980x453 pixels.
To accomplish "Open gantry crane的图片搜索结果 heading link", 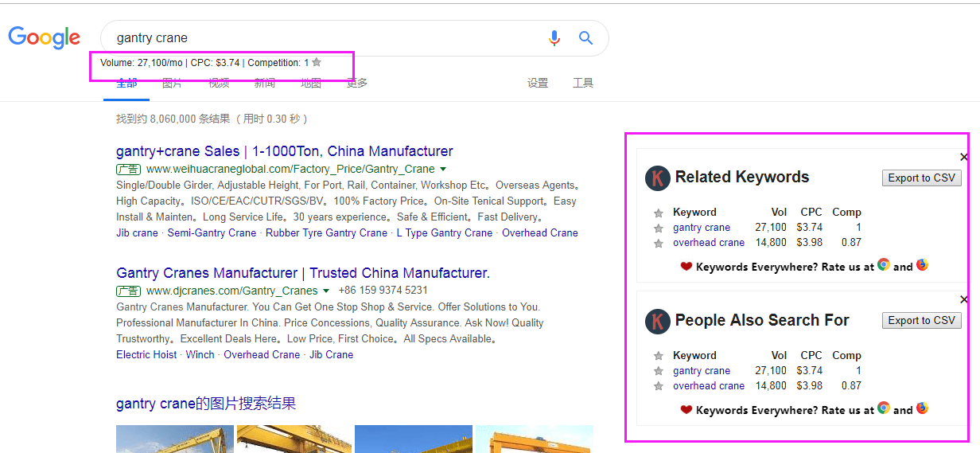I will [206, 404].
